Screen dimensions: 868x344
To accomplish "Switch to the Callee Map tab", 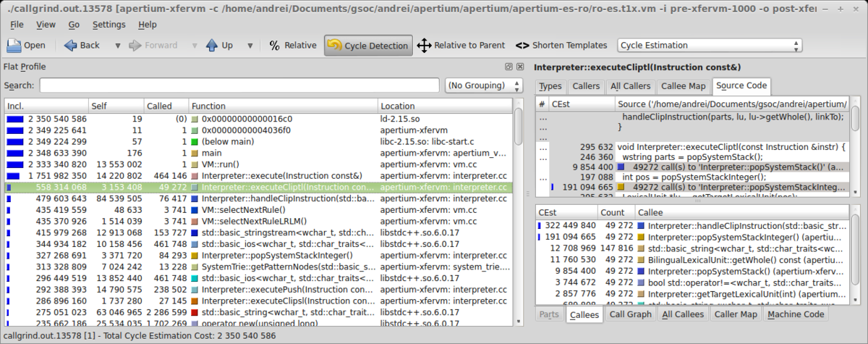I will 683,86.
